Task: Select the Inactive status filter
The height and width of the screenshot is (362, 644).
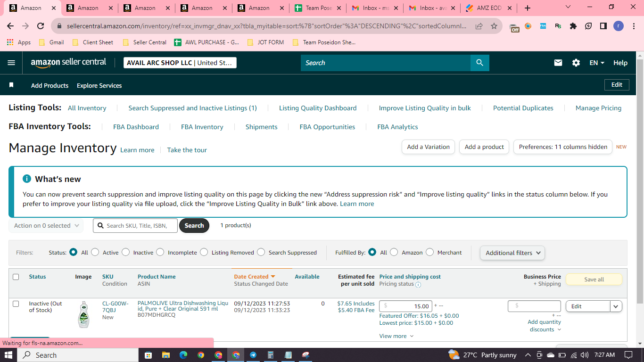Action: coord(125,252)
